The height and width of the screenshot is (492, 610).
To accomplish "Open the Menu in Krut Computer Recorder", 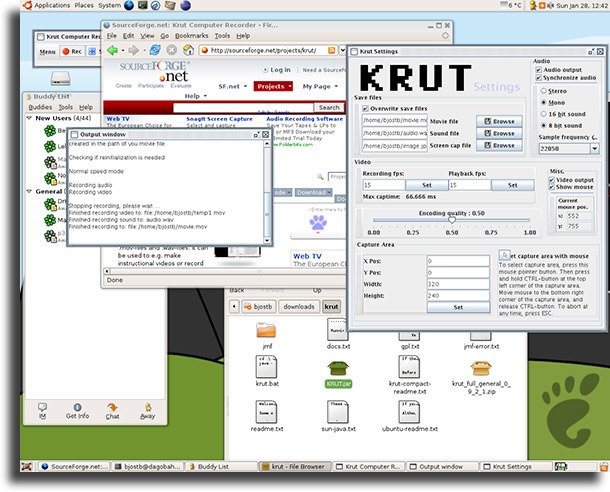I will 47,51.
